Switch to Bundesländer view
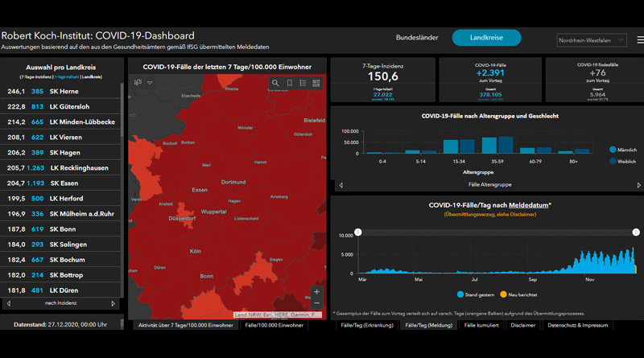 tap(417, 37)
